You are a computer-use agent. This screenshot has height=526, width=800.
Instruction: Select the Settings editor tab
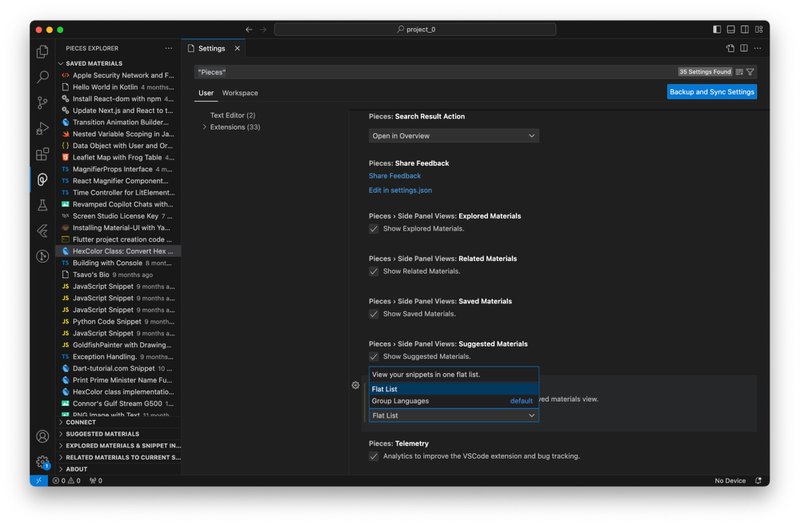212,48
